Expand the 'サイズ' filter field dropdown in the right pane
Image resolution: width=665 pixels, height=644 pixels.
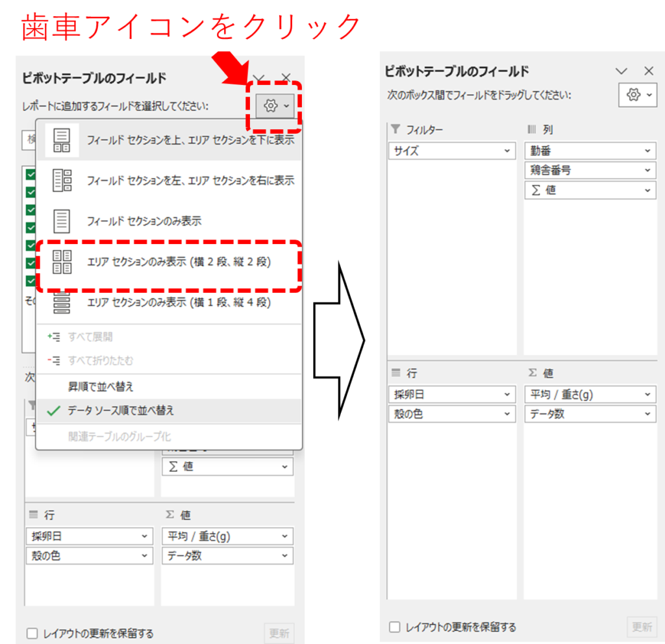point(507,151)
